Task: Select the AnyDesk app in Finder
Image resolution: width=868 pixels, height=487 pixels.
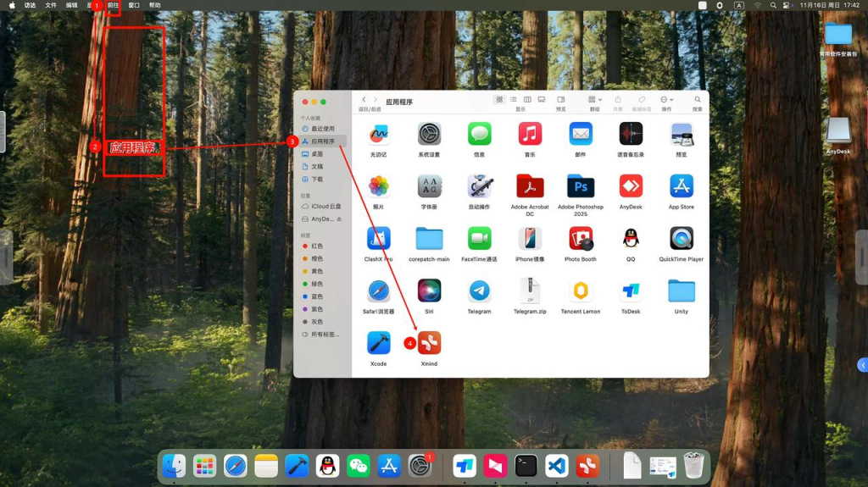Action: point(631,186)
